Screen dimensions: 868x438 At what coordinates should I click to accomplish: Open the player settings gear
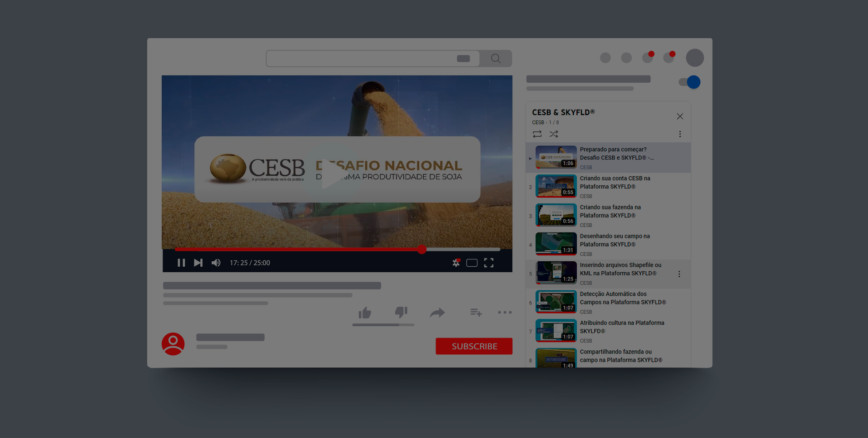pyautogui.click(x=456, y=263)
